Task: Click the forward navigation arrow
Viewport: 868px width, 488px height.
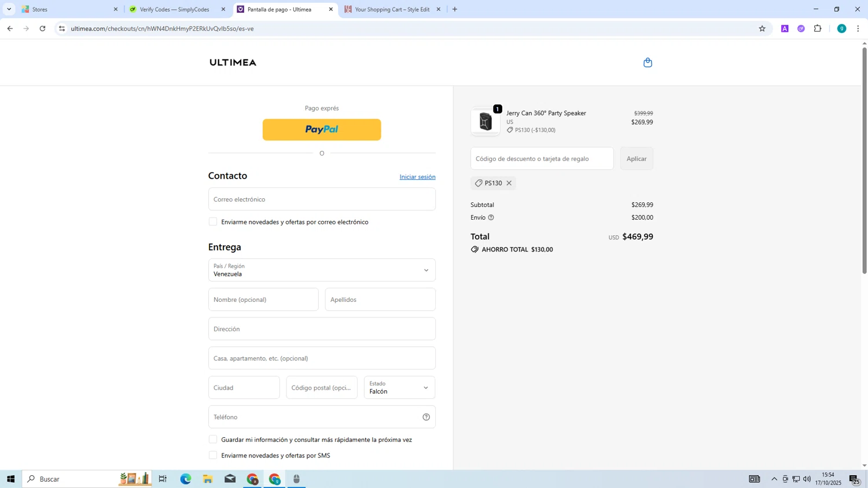Action: 26,28
